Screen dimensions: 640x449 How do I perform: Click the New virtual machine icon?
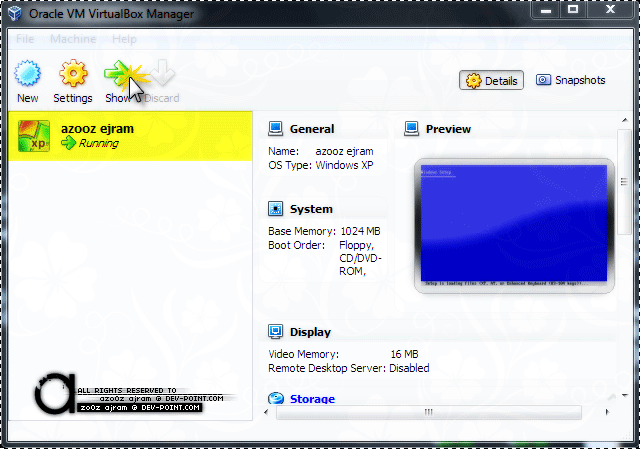[x=27, y=73]
